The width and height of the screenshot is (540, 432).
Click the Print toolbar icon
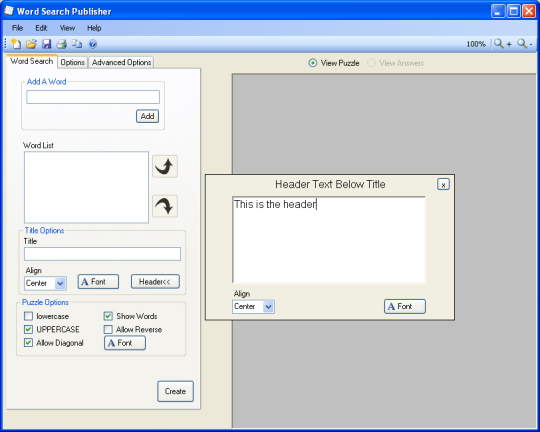point(62,44)
